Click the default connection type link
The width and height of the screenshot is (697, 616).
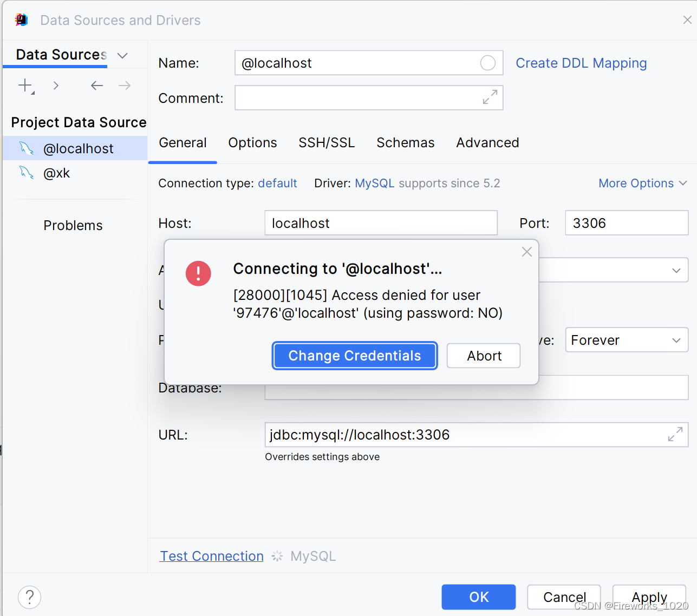tap(277, 183)
